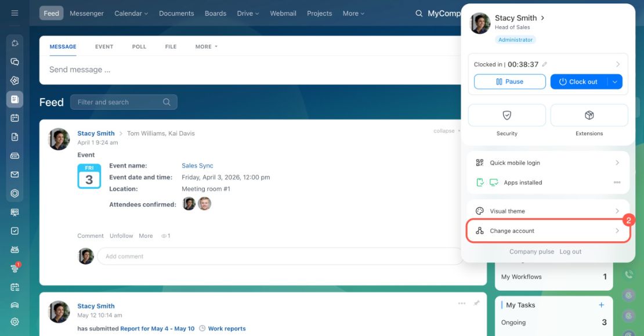Open the Stacy Smith profile name in the account panel
The width and height of the screenshot is (644, 336).
click(x=516, y=18)
